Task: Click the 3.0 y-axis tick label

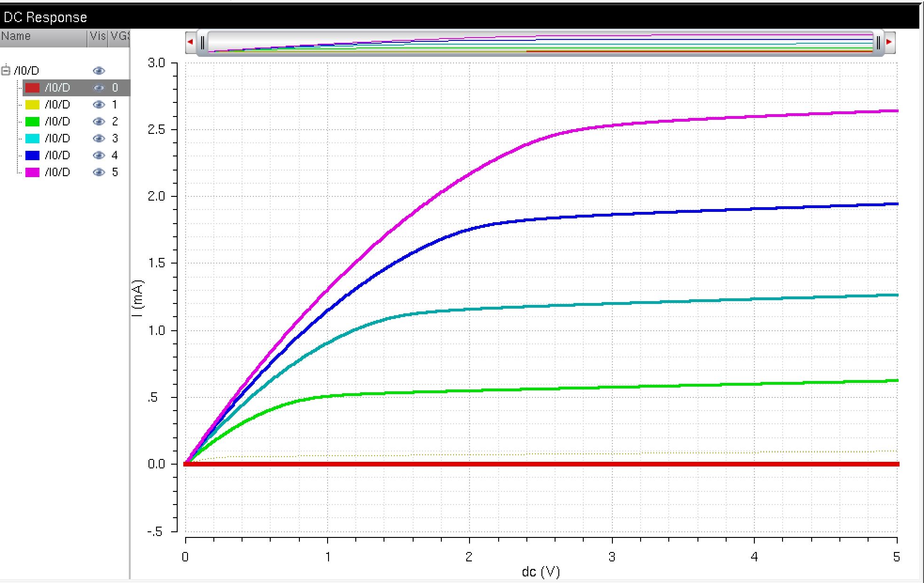Action: (x=157, y=63)
